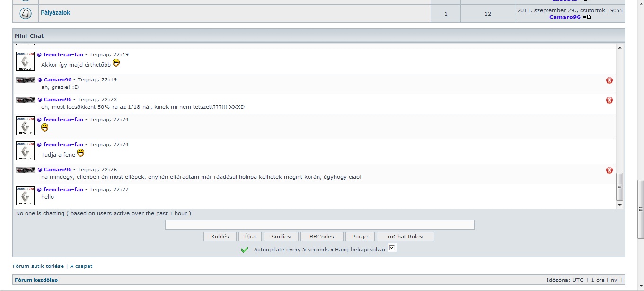Delete Camaro96's 22:23 chat message

click(x=609, y=100)
